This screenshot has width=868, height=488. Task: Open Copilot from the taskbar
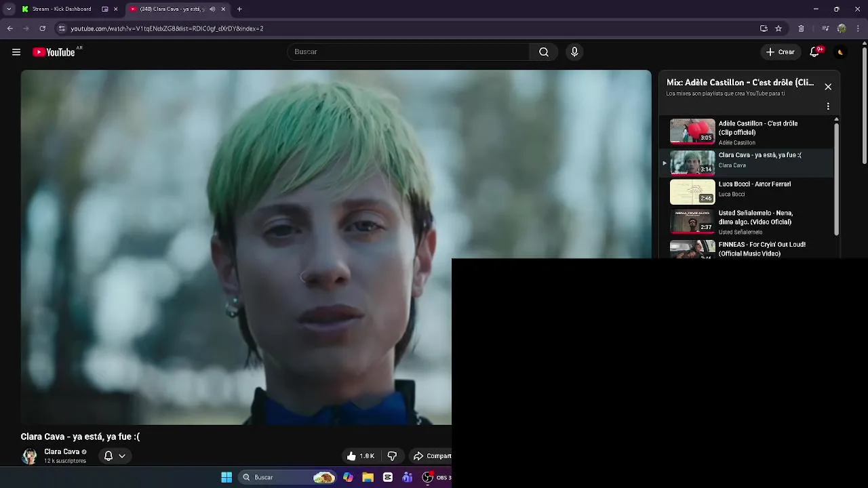pos(348,477)
